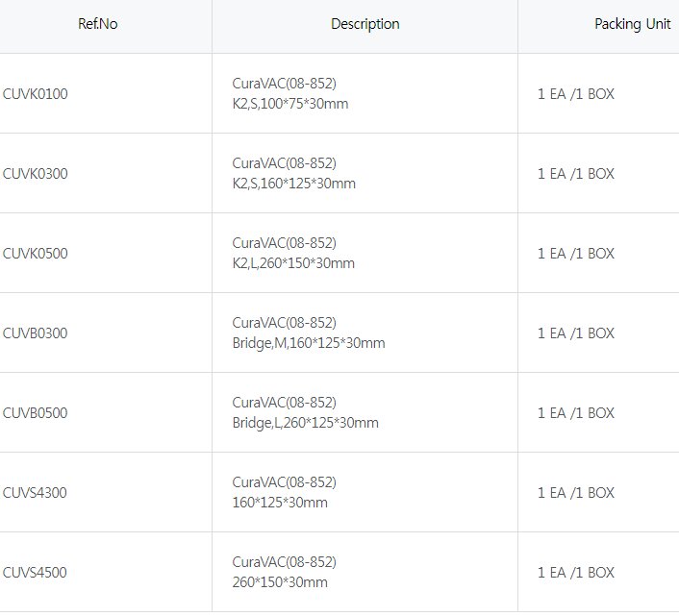The width and height of the screenshot is (679, 616).
Task: Select the CUVK0300 reference number cell
Action: click(x=36, y=174)
